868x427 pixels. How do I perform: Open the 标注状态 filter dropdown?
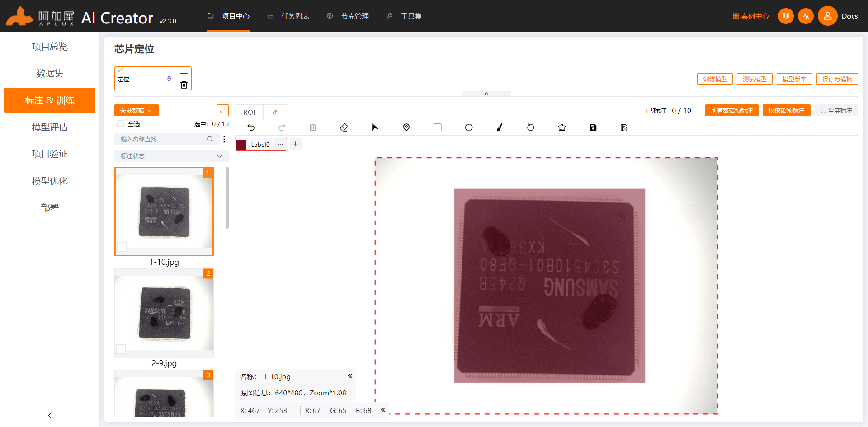click(171, 156)
